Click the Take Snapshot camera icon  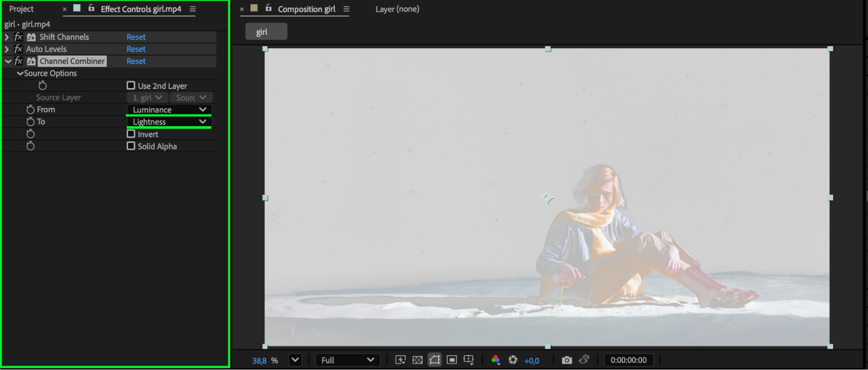[566, 360]
